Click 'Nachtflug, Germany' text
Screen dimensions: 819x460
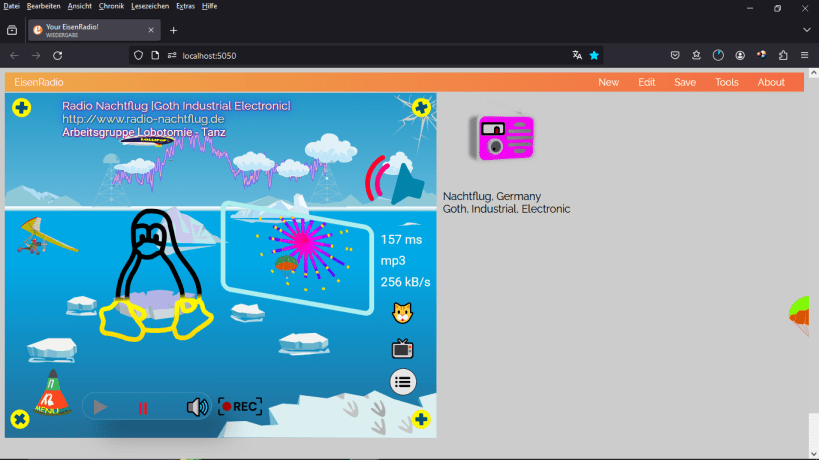coord(492,196)
